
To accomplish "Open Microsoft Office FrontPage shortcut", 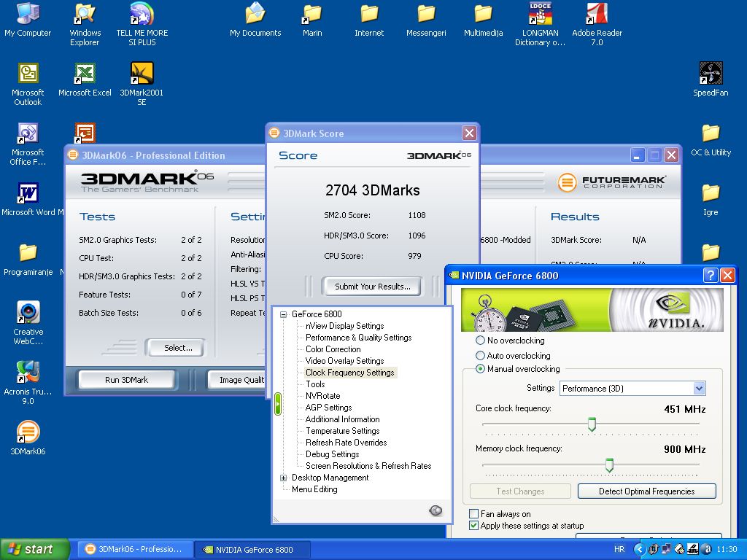I will pyautogui.click(x=28, y=144).
